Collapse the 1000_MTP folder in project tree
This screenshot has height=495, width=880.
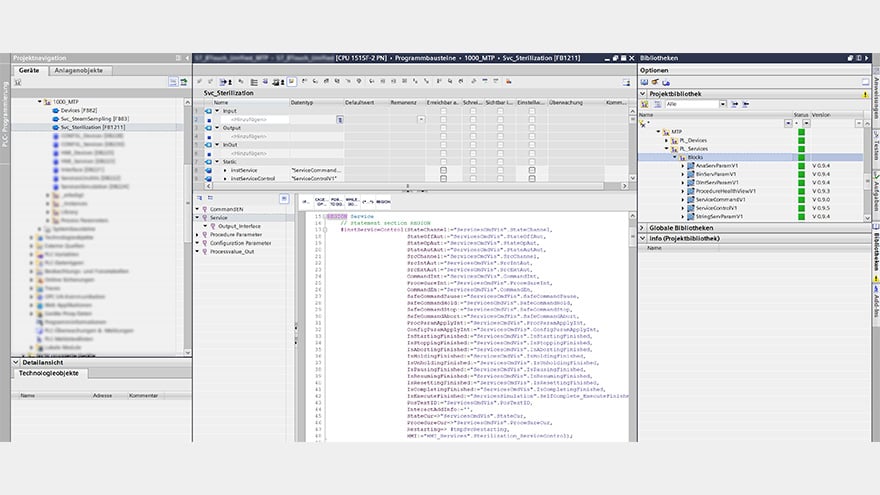pos(40,101)
